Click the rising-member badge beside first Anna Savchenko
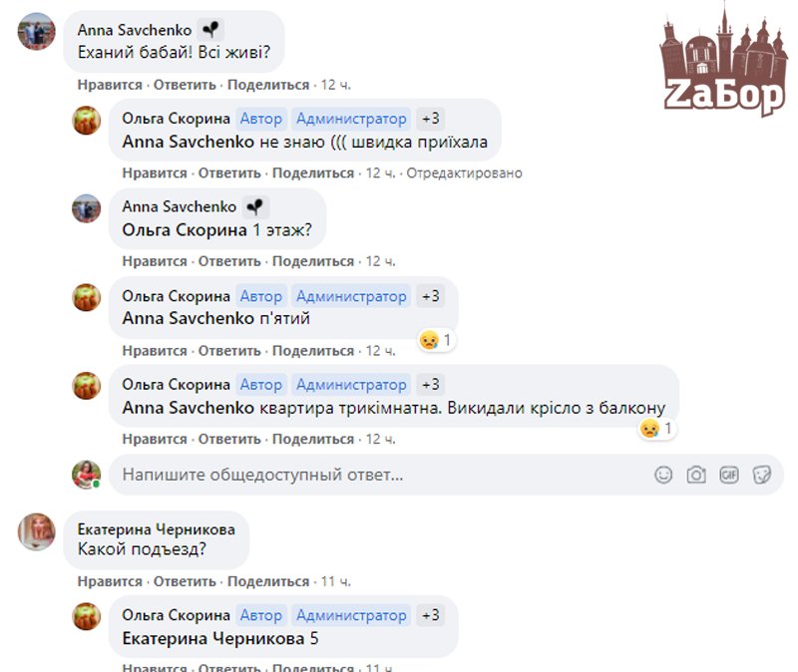 tap(210, 30)
